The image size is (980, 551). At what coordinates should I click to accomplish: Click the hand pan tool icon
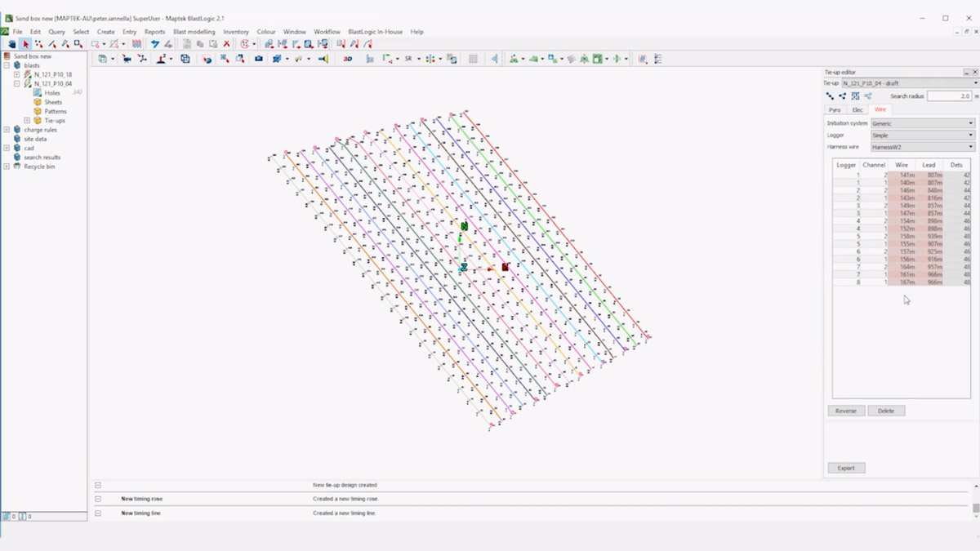(11, 44)
